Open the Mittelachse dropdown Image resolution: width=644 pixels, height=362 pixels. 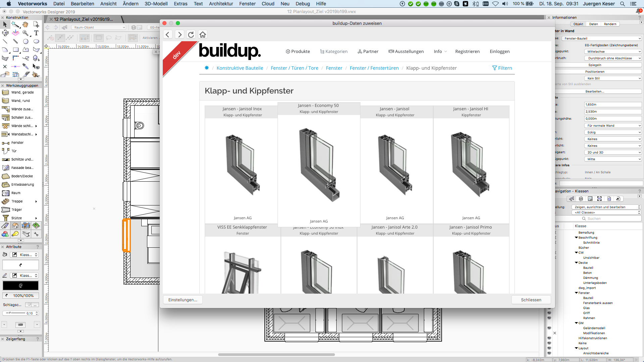[613, 52]
